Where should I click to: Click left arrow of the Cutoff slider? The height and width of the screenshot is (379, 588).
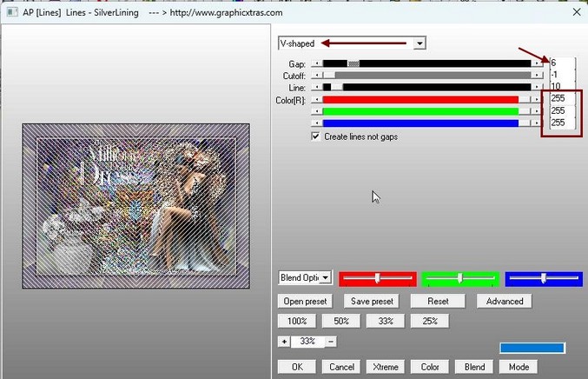(316, 76)
